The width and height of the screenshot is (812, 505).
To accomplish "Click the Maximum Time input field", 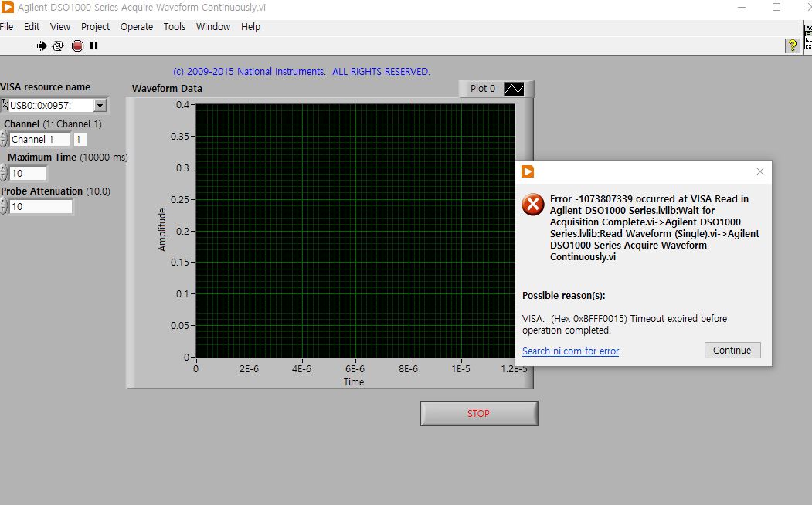I will [28, 173].
